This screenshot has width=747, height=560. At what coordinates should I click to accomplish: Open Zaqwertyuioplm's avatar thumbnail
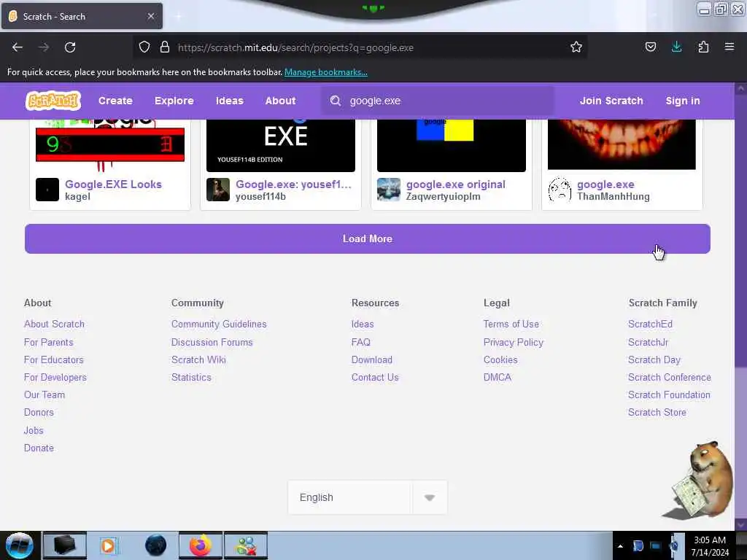click(x=388, y=190)
